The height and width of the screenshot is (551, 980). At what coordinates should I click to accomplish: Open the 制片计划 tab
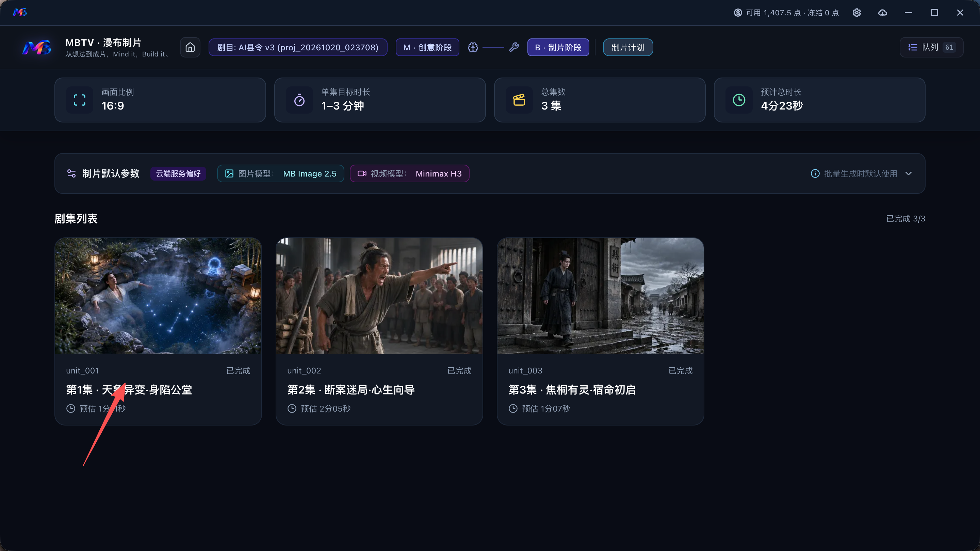(x=628, y=47)
